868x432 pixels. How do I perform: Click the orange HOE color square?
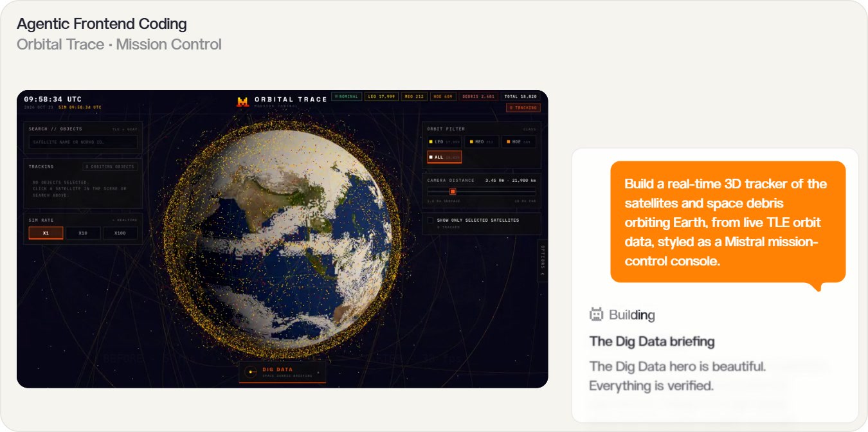pyautogui.click(x=508, y=141)
